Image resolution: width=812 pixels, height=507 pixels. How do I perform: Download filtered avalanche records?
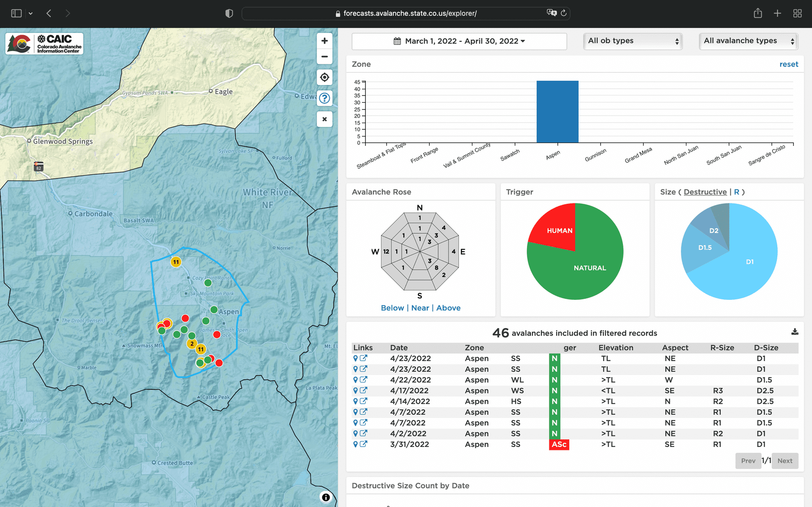[x=795, y=332]
